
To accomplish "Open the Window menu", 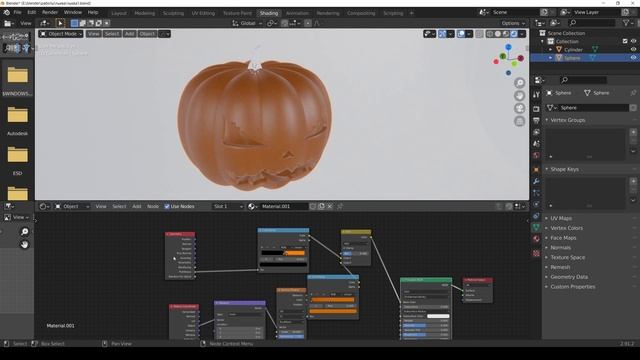I will tap(73, 13).
